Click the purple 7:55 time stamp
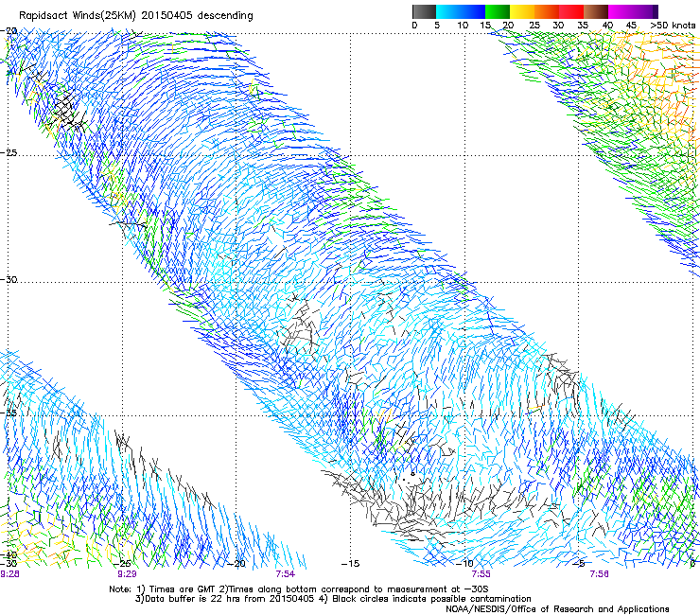 pyautogui.click(x=481, y=574)
